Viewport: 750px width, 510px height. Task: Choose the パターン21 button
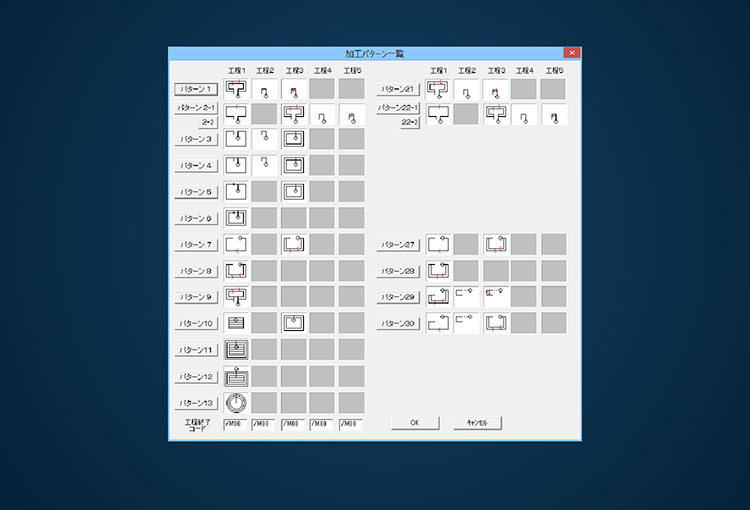point(398,89)
